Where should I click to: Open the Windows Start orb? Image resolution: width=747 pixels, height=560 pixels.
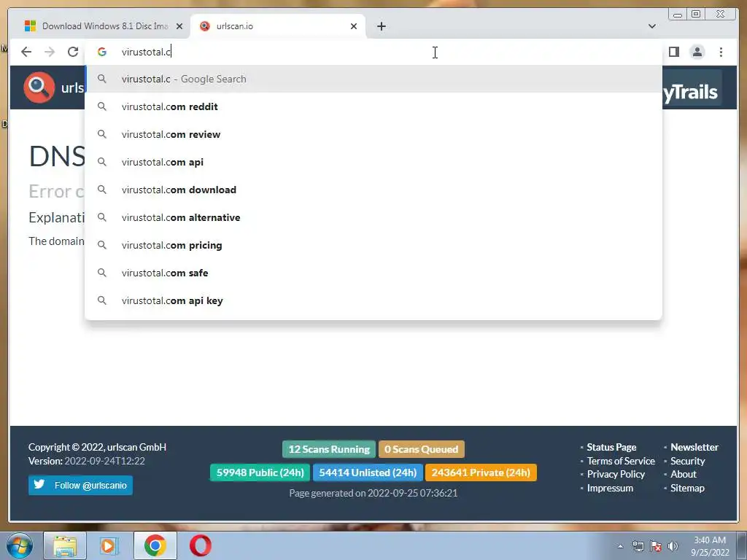click(20, 545)
